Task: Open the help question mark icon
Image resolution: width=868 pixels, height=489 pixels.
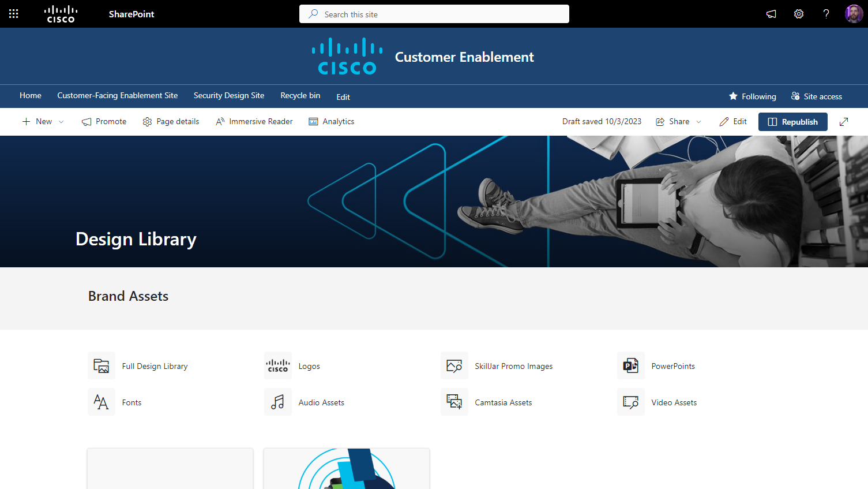Action: pyautogui.click(x=826, y=14)
